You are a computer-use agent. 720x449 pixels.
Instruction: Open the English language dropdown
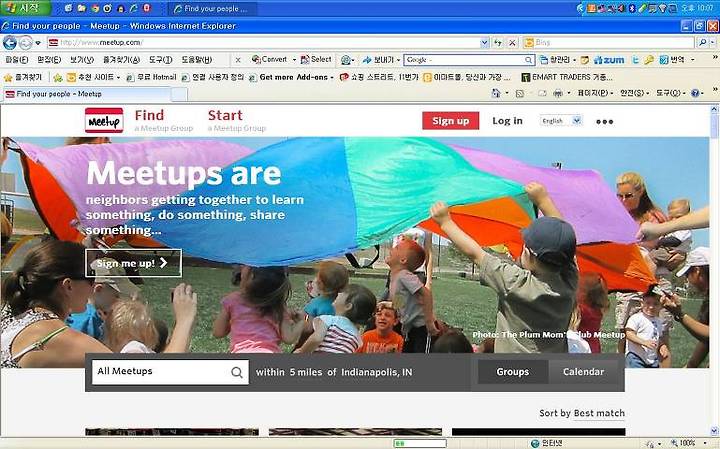click(561, 121)
